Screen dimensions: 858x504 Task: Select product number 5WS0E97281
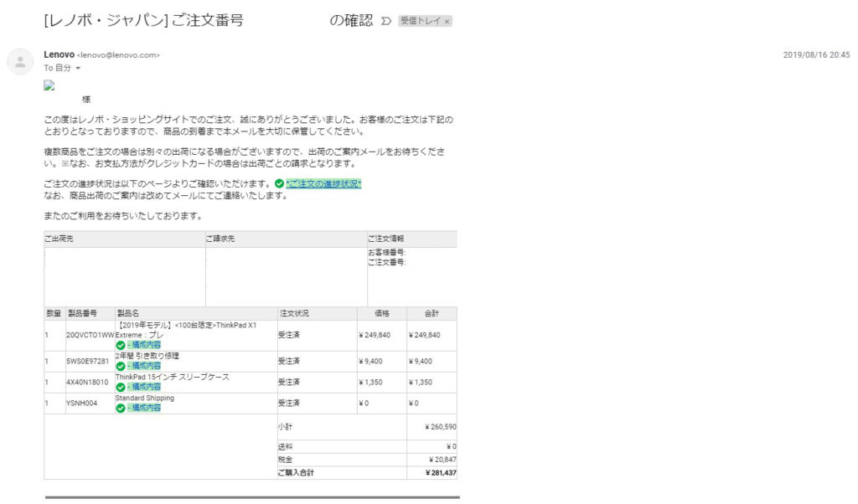pos(87,362)
